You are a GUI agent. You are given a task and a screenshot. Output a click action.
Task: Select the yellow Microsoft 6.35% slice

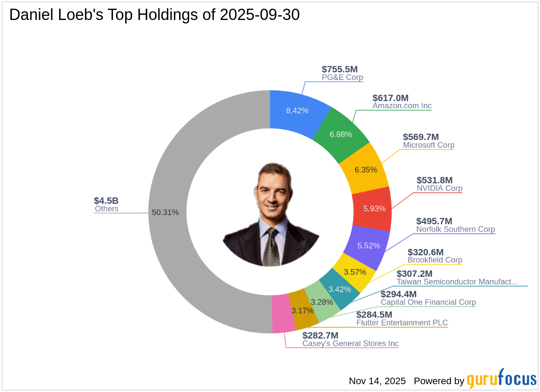click(x=366, y=169)
